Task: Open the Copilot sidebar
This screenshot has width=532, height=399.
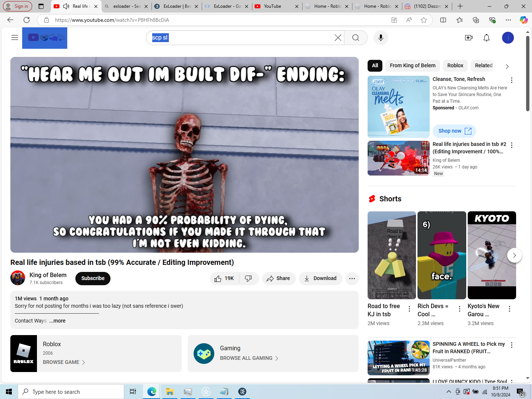Action: tap(524, 20)
